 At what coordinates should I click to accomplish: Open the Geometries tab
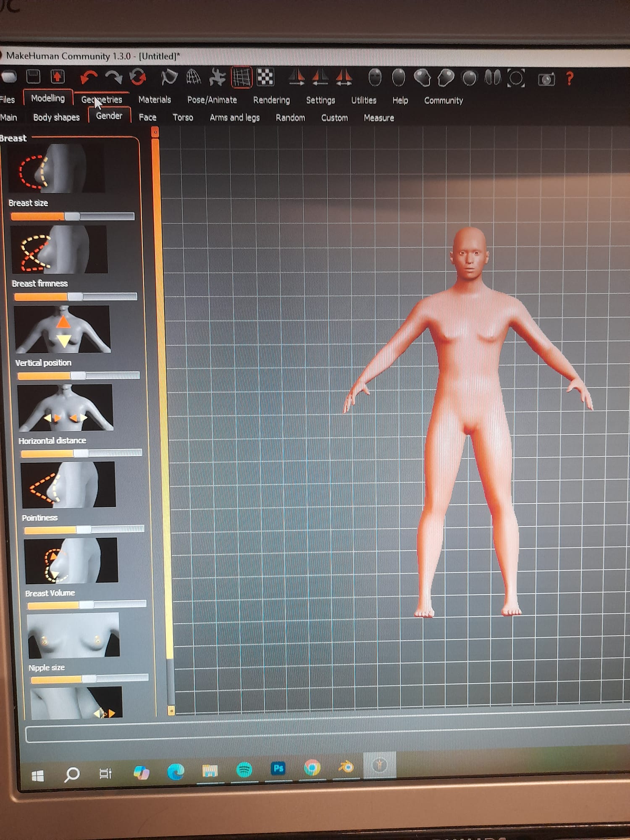click(x=102, y=100)
